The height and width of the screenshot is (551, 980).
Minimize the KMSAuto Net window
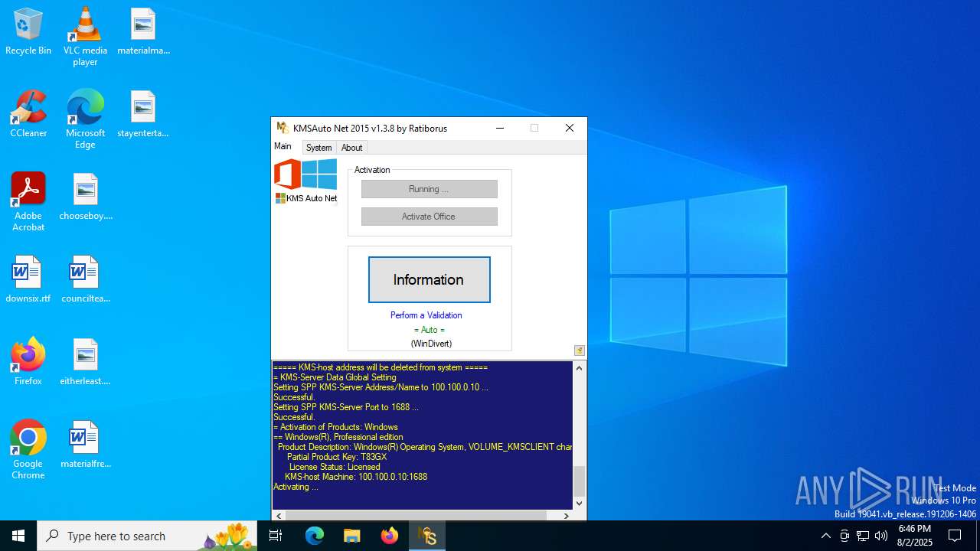point(500,128)
